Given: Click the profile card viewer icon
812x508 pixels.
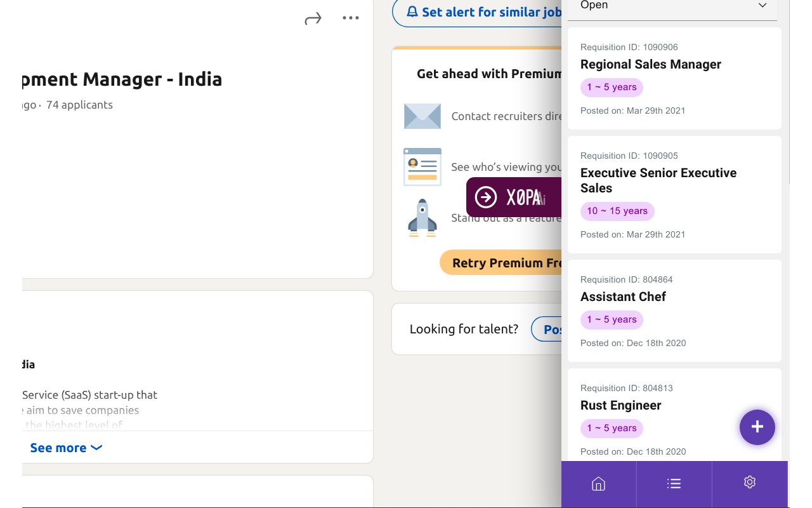Looking at the screenshot, I should tap(422, 167).
